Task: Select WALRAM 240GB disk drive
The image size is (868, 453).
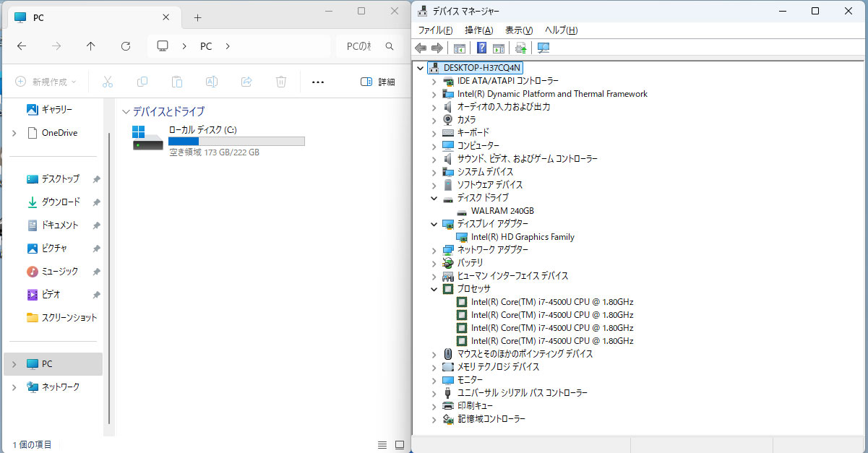Action: click(x=502, y=211)
